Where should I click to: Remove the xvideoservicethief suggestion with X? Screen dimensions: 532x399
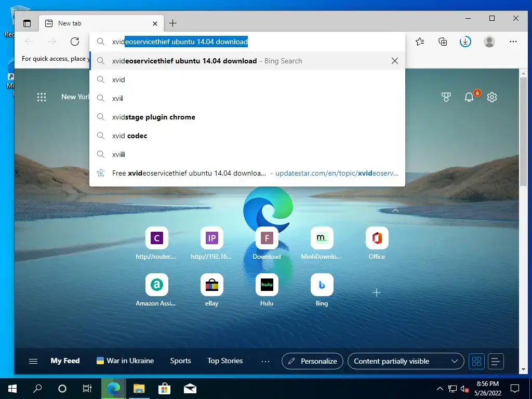click(395, 61)
